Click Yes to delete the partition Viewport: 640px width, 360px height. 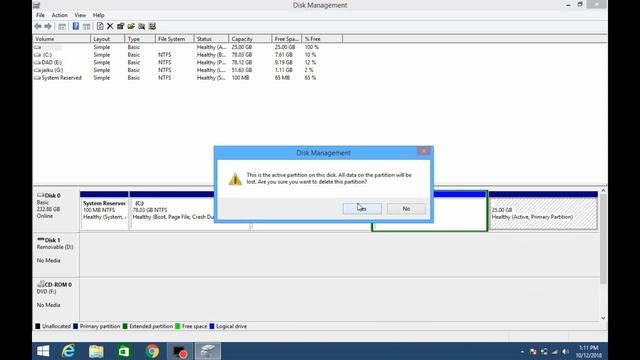[362, 209]
